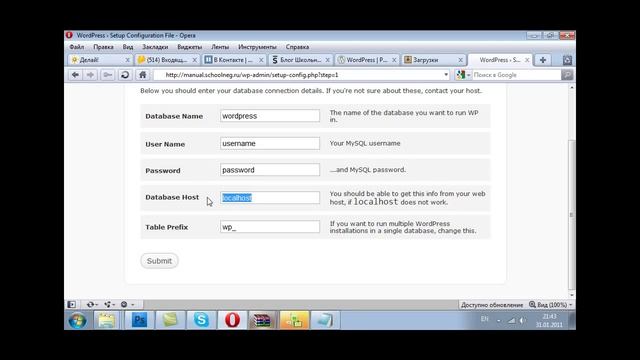Close the Загрузки tab
Viewport: 640px width, 360px height.
coord(460,60)
